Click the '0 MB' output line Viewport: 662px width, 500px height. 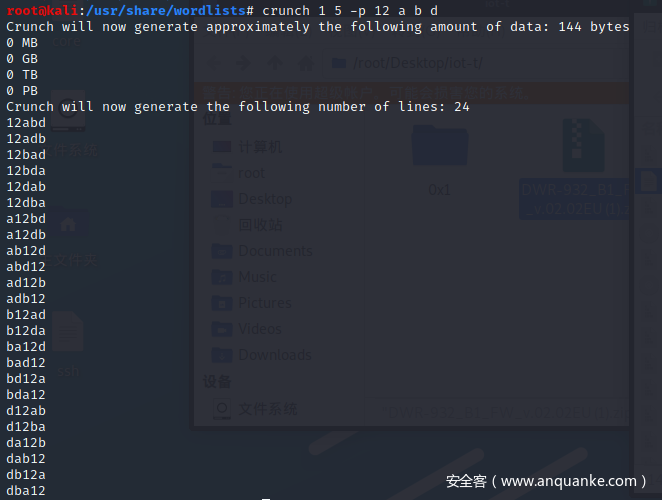(22, 43)
